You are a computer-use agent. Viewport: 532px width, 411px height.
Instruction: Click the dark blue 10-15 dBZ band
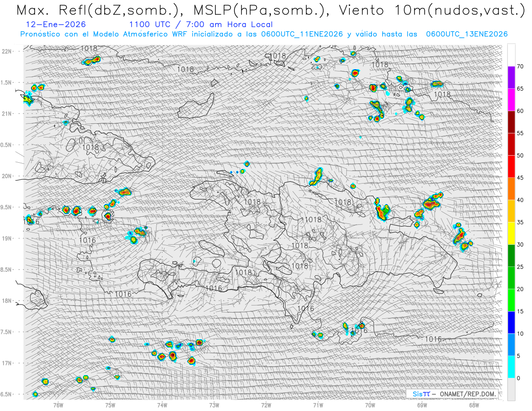(x=511, y=322)
